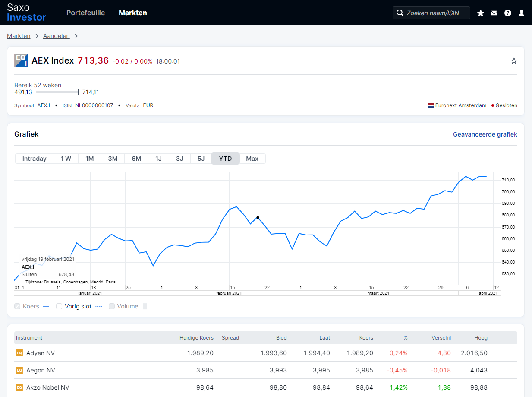
Task: Select the 6M chart range
Action: (136, 159)
